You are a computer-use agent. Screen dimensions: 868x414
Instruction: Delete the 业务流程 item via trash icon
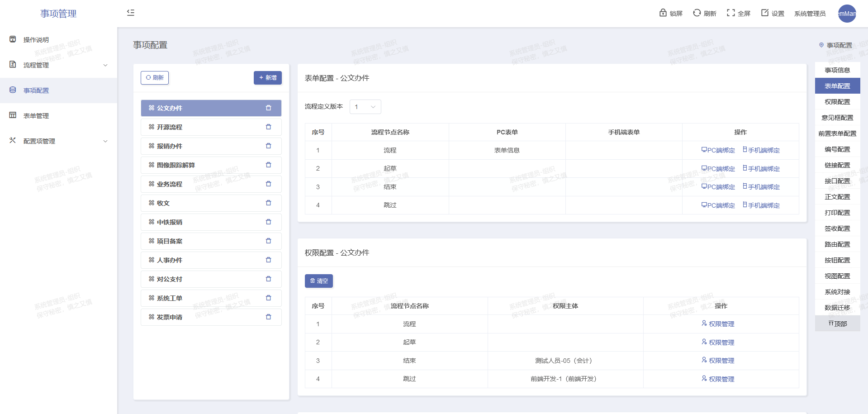click(269, 184)
